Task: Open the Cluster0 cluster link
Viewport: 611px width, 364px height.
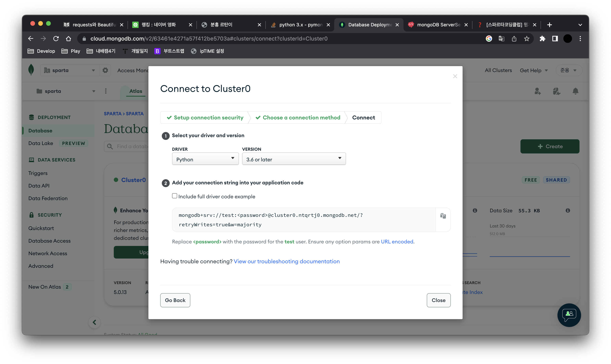Action: [133, 180]
